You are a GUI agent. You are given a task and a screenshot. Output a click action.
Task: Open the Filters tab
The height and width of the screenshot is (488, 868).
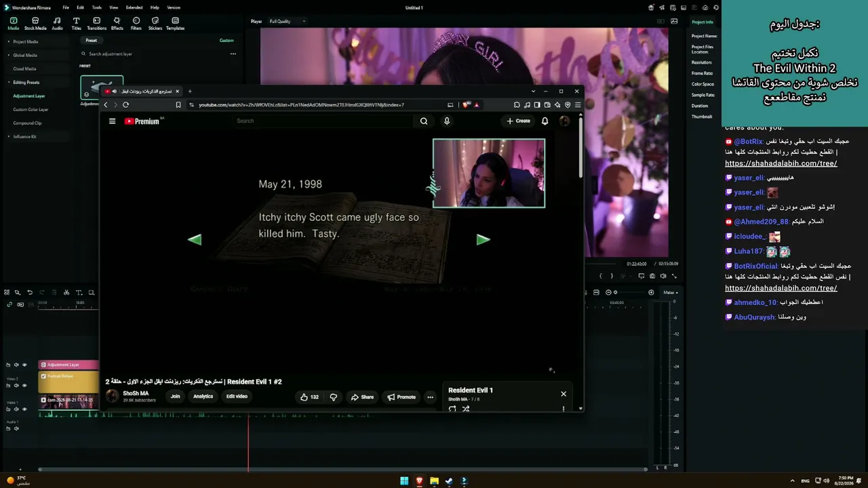coord(136,24)
